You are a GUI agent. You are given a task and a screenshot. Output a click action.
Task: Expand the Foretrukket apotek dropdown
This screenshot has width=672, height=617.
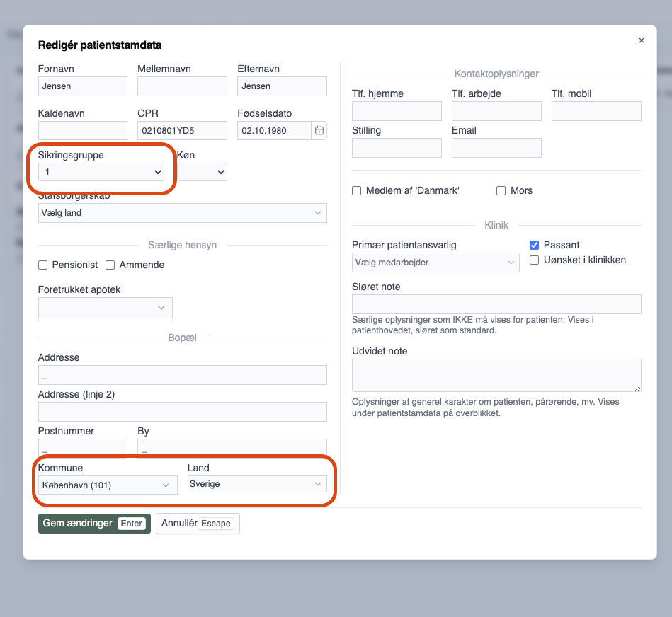click(x=105, y=308)
